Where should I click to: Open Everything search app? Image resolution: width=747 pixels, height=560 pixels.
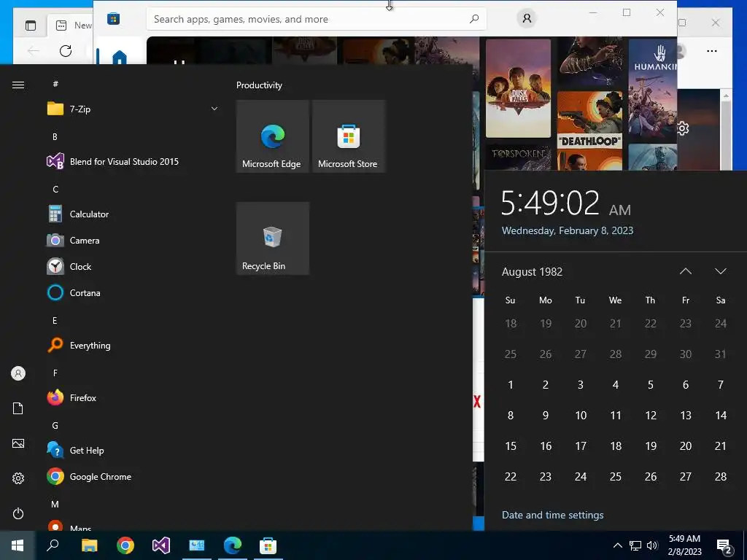pos(133,345)
